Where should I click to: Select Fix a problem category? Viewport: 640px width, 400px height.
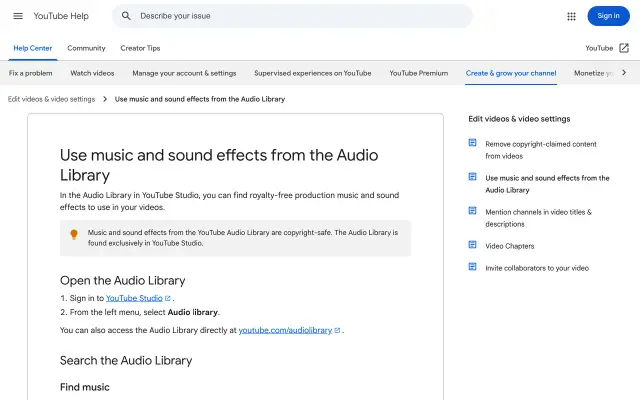[x=31, y=73]
